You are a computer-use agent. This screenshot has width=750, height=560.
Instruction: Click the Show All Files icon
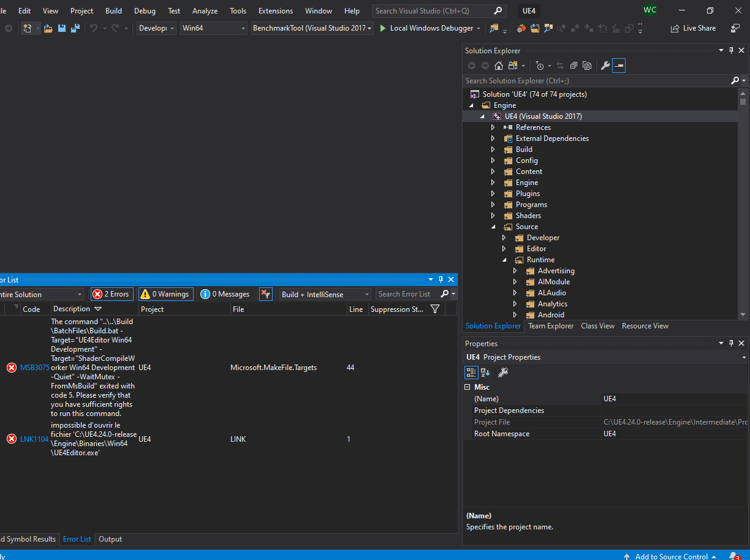[x=587, y=66]
